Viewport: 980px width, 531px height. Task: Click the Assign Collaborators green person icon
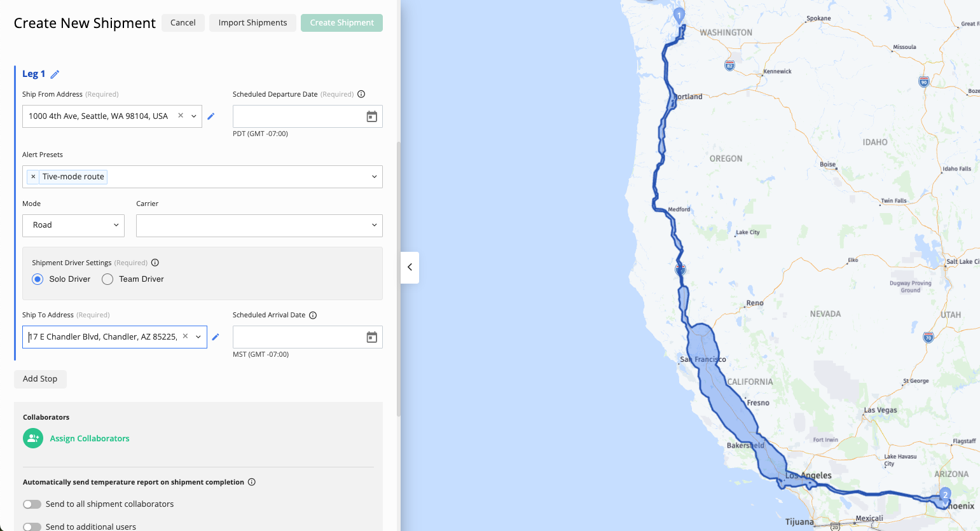click(x=33, y=438)
